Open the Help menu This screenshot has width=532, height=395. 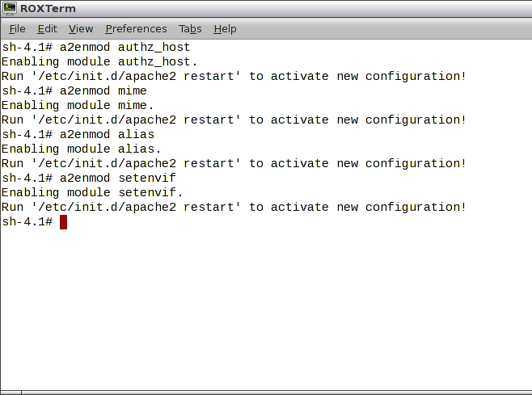[225, 29]
